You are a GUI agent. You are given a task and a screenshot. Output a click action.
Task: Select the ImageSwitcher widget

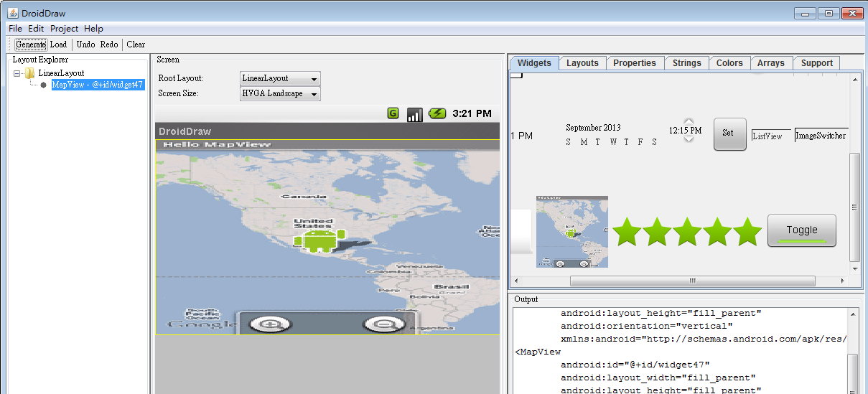point(822,135)
